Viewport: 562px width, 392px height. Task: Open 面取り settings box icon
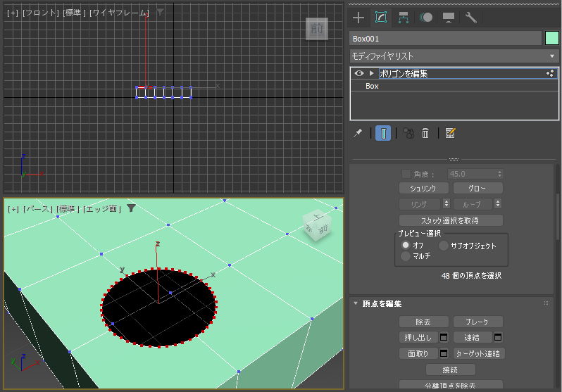pyautogui.click(x=444, y=354)
